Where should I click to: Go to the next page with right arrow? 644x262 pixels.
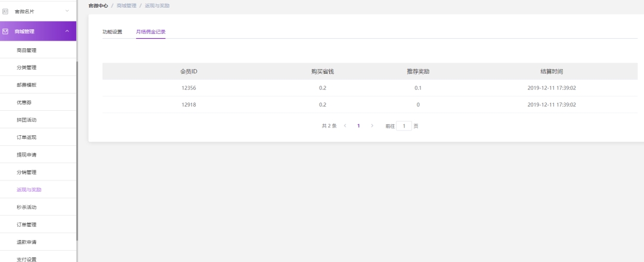point(372,126)
